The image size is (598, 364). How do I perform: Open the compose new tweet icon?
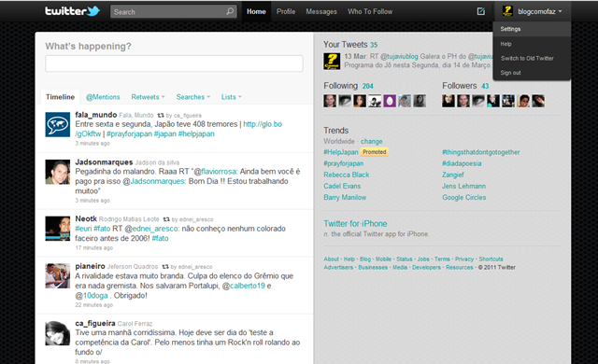click(481, 11)
